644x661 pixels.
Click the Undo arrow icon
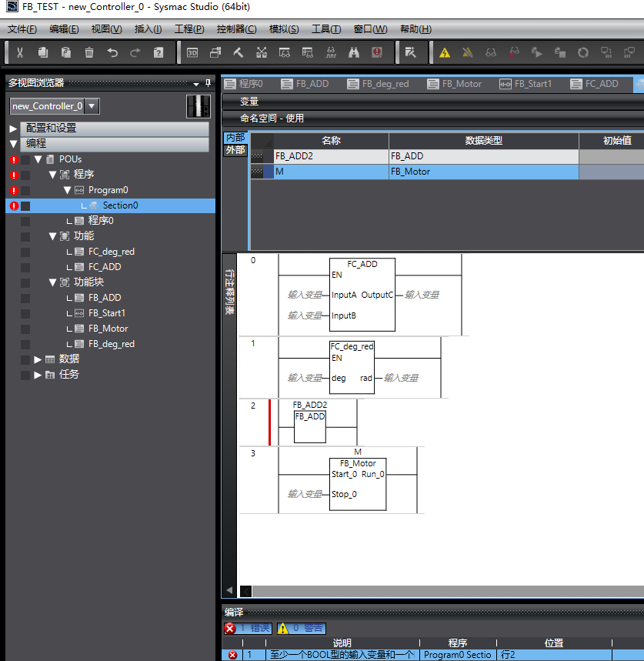pyautogui.click(x=112, y=52)
